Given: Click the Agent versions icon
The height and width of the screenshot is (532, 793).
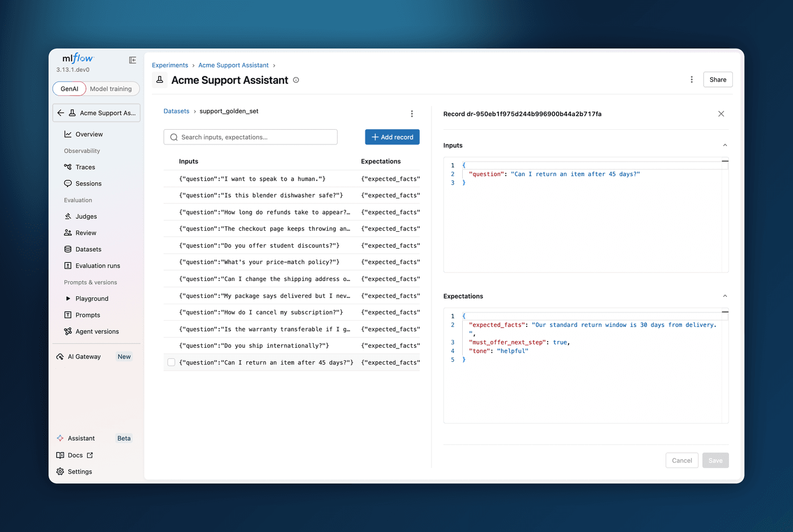Looking at the screenshot, I should [68, 331].
